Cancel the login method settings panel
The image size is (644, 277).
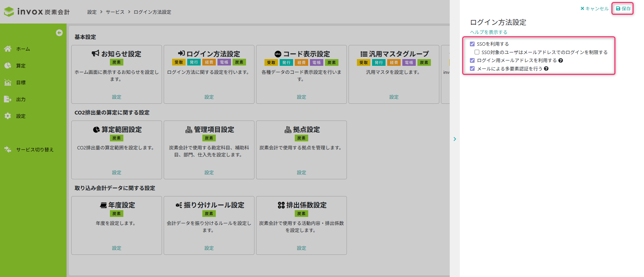(594, 9)
